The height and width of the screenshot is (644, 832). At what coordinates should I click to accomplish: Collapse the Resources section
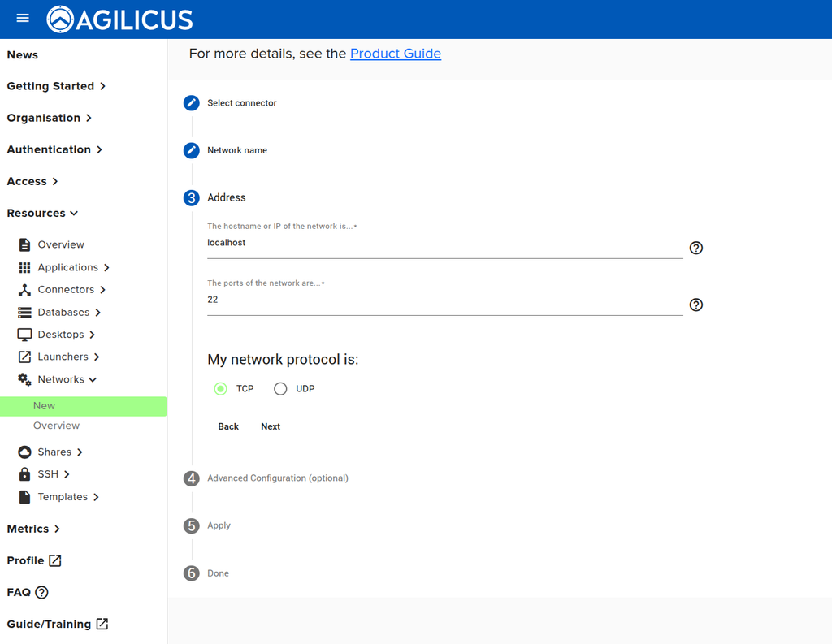(42, 214)
